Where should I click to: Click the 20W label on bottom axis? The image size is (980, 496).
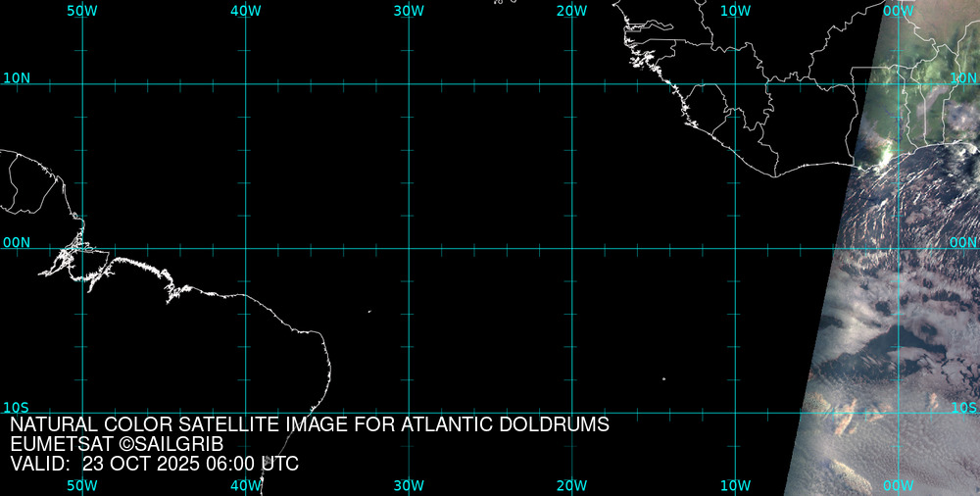coord(571,485)
